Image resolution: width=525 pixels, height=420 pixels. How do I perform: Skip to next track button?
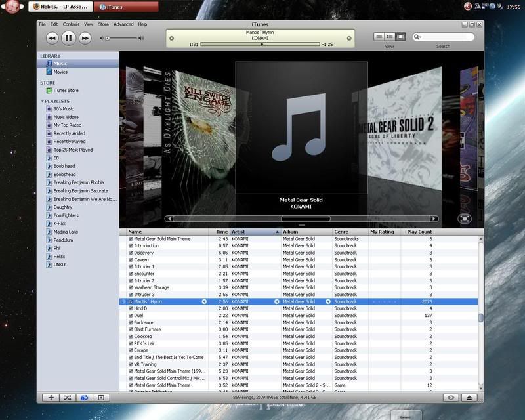coord(85,38)
